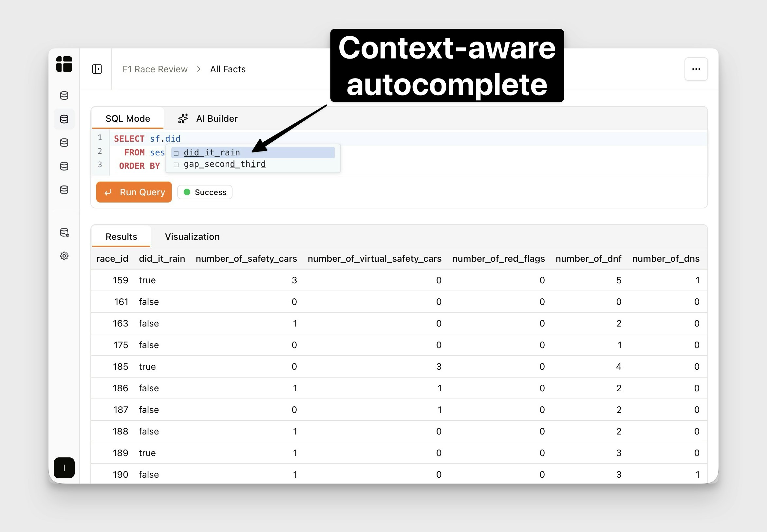Run the query with Run Query button
This screenshot has height=532, width=767.
134,192
